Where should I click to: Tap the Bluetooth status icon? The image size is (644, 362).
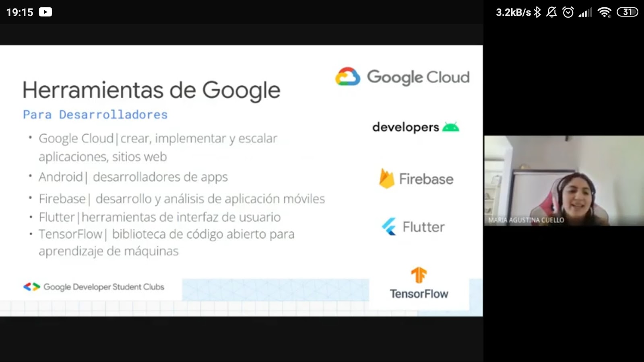[x=537, y=12]
